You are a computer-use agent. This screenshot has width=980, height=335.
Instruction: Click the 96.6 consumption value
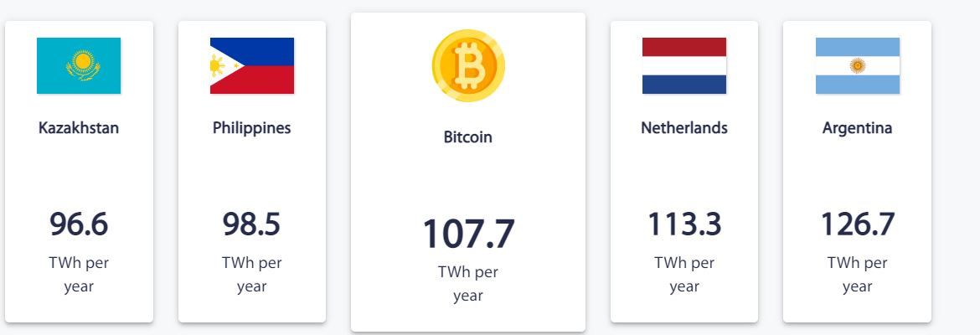tap(79, 224)
